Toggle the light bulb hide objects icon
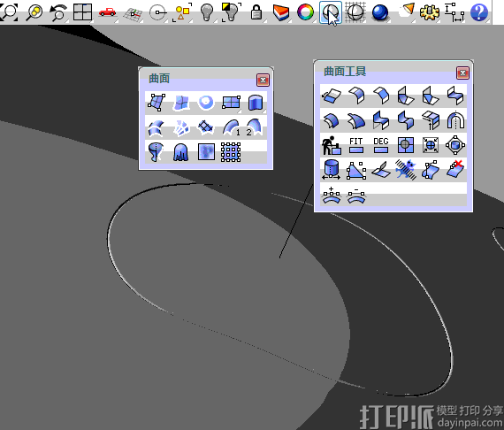 click(x=207, y=12)
